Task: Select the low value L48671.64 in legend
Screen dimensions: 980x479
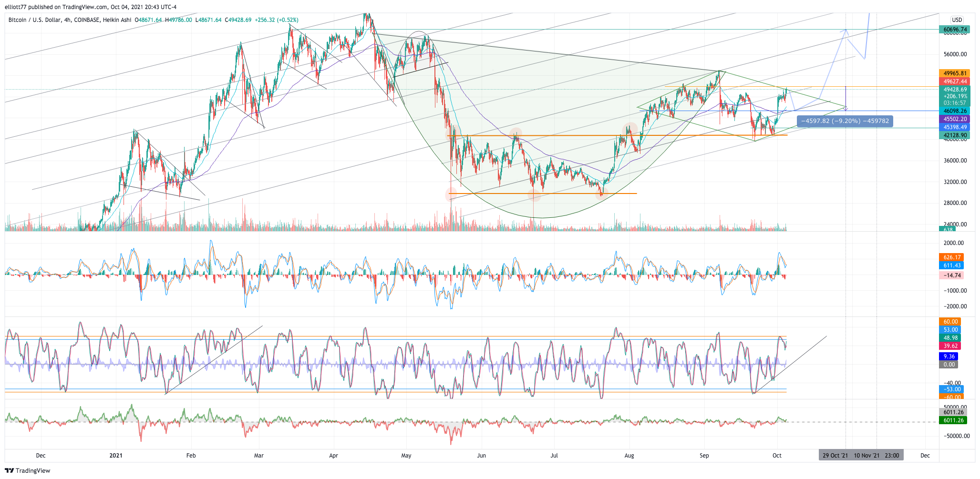Action: (x=208, y=20)
